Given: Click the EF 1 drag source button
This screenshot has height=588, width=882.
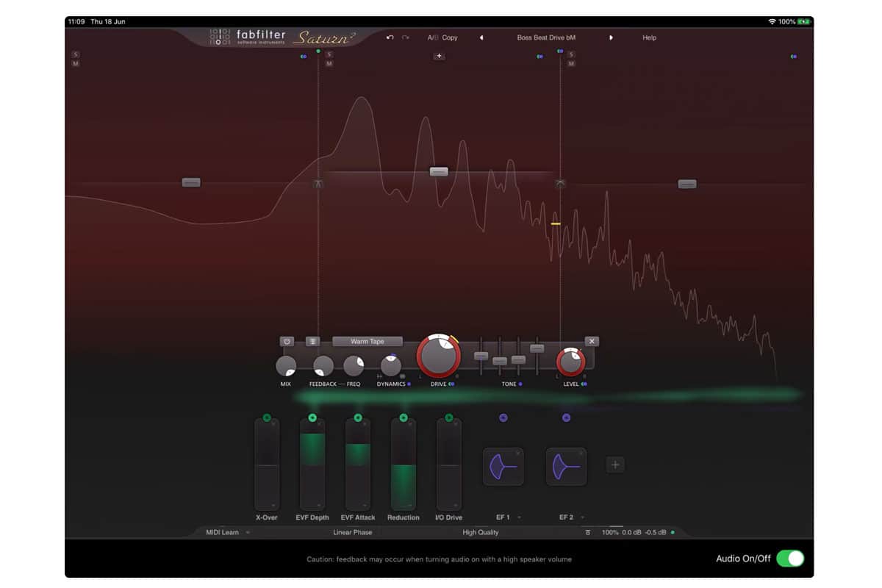Looking at the screenshot, I should pyautogui.click(x=503, y=417).
